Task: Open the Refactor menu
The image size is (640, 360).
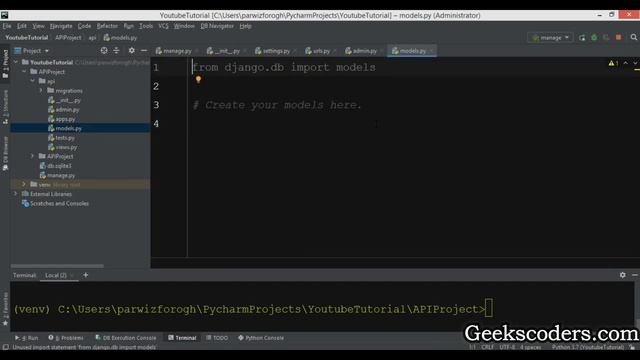Action: point(107,26)
